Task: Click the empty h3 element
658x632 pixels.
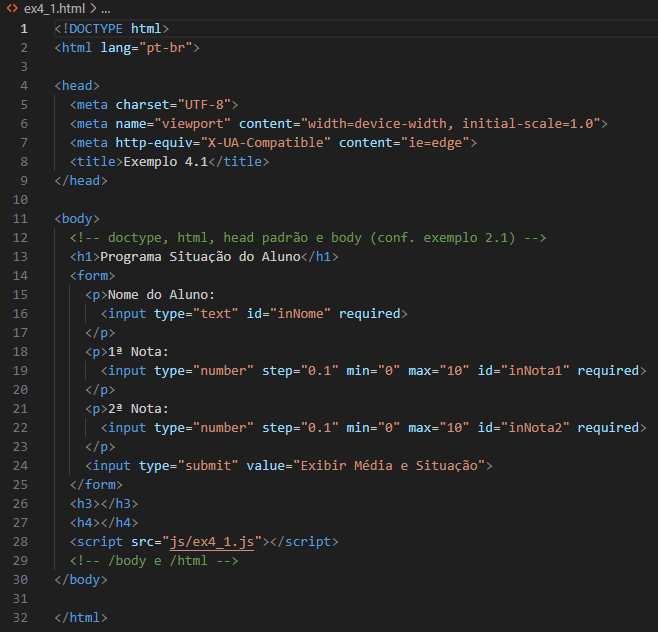Action: (x=104, y=504)
